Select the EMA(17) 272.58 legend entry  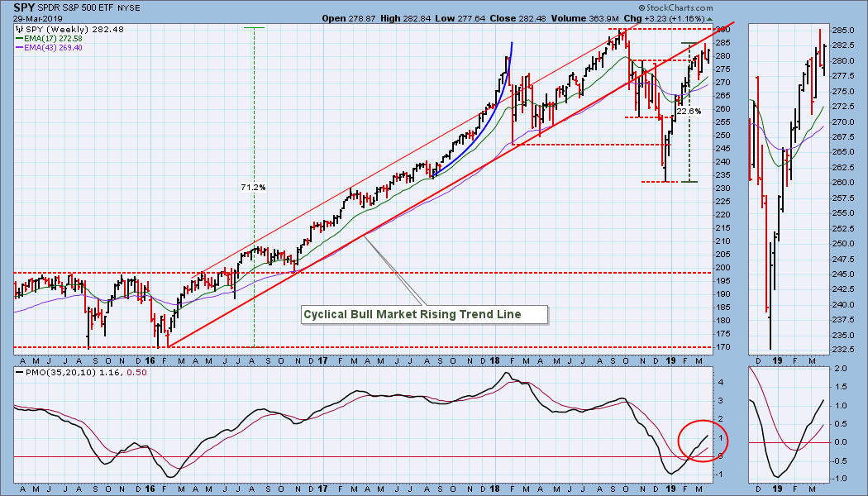click(x=50, y=39)
